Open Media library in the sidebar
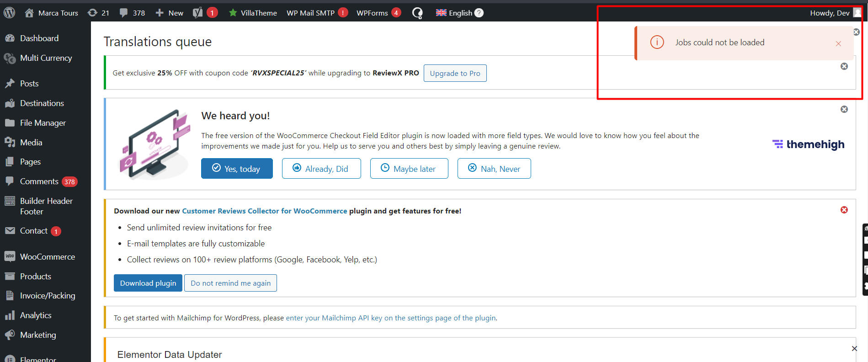The height and width of the screenshot is (362, 868). (31, 143)
